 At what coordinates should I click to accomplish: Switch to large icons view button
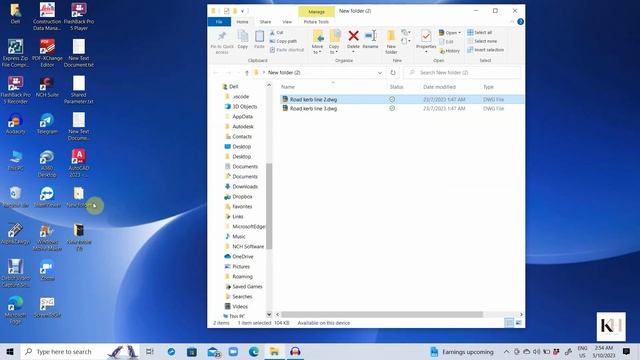(518, 323)
